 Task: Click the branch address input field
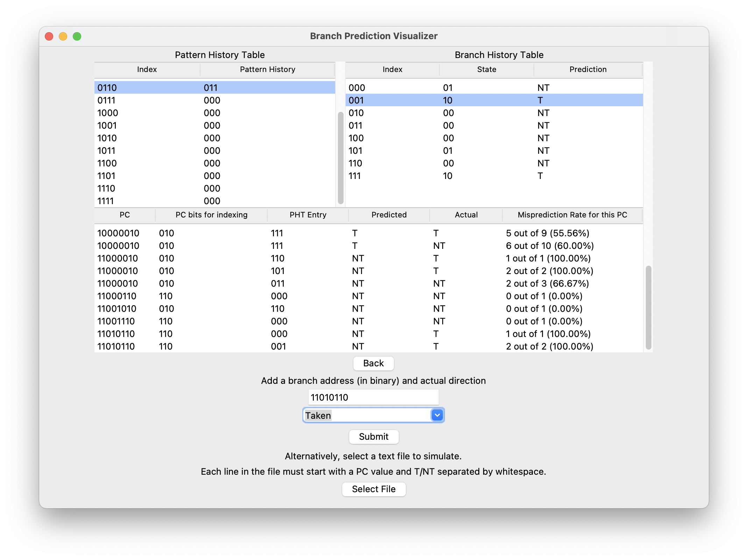(x=373, y=397)
